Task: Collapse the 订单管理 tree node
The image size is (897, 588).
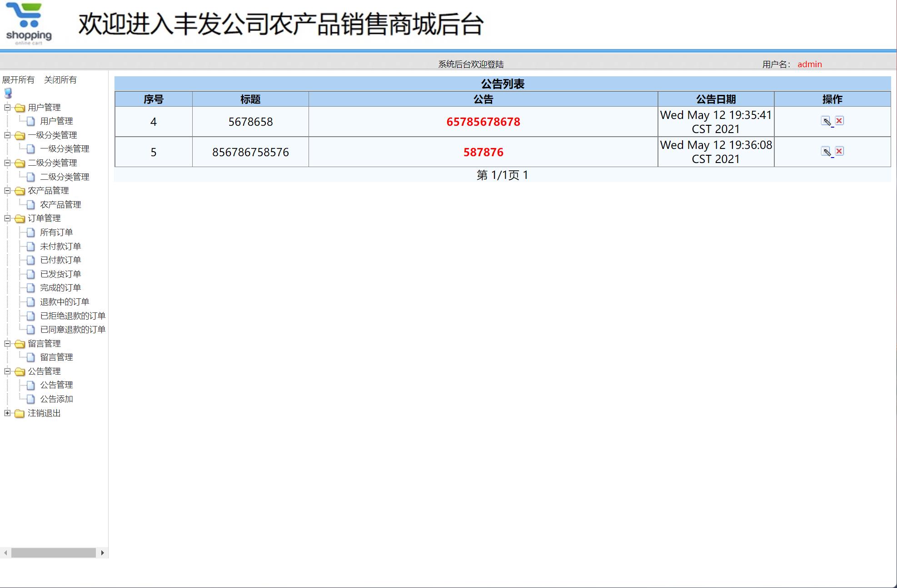Action: (x=6, y=218)
